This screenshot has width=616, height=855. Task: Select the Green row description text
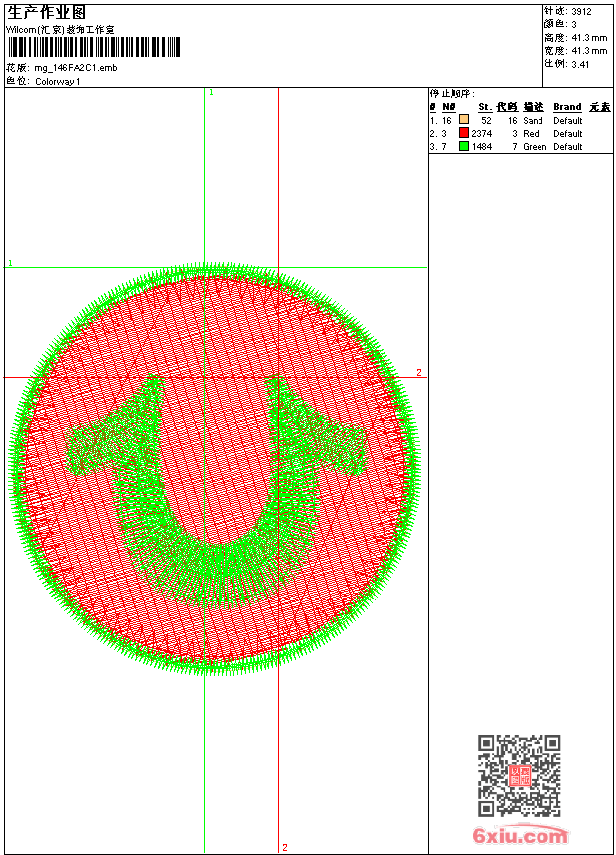point(535,146)
